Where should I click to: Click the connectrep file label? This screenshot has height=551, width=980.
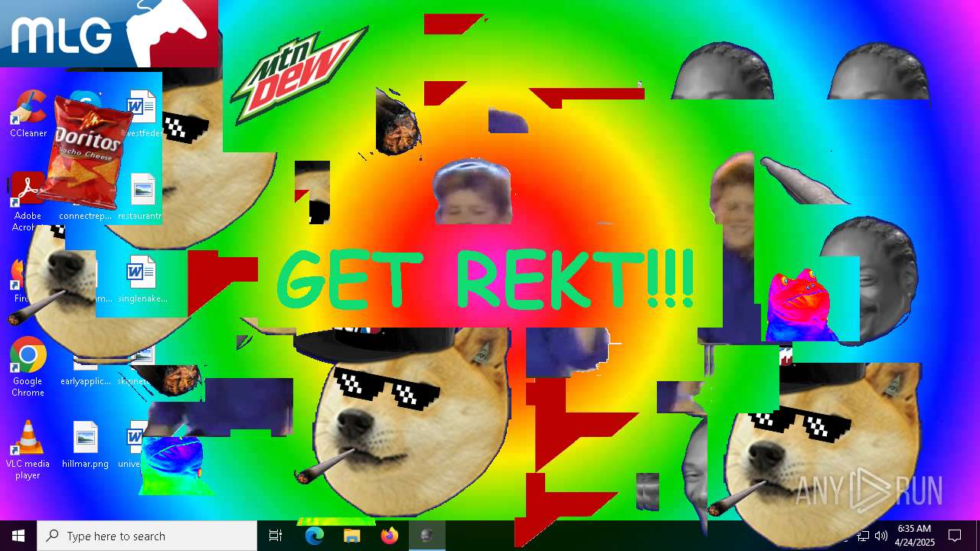tap(86, 216)
